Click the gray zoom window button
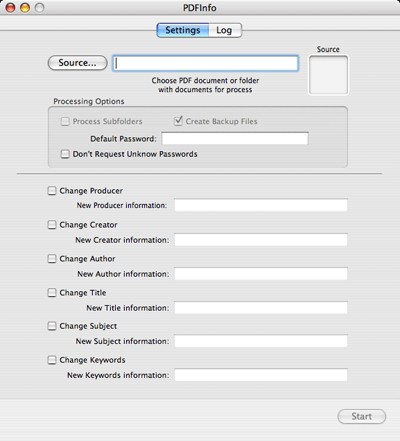 coord(39,8)
